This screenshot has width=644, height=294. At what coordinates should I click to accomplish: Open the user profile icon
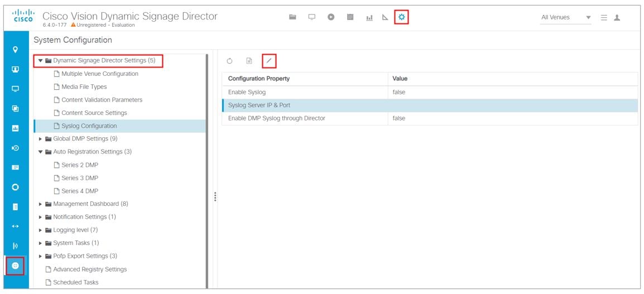click(617, 18)
